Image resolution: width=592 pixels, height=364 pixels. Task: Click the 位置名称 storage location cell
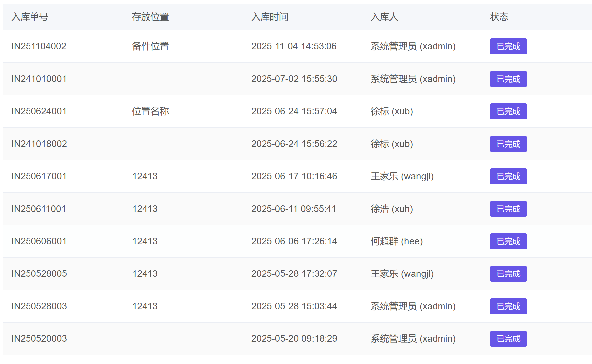click(150, 111)
